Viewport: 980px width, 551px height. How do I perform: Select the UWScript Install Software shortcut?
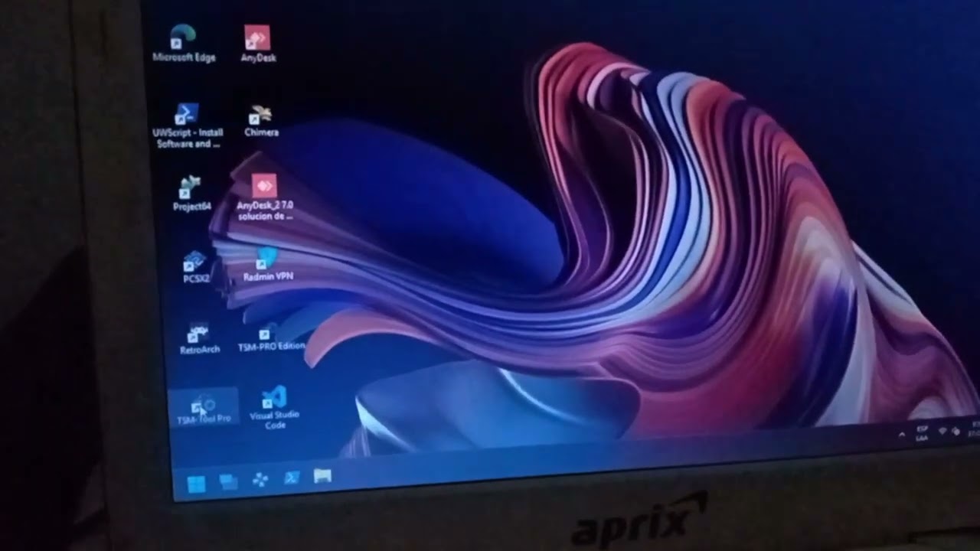[187, 126]
